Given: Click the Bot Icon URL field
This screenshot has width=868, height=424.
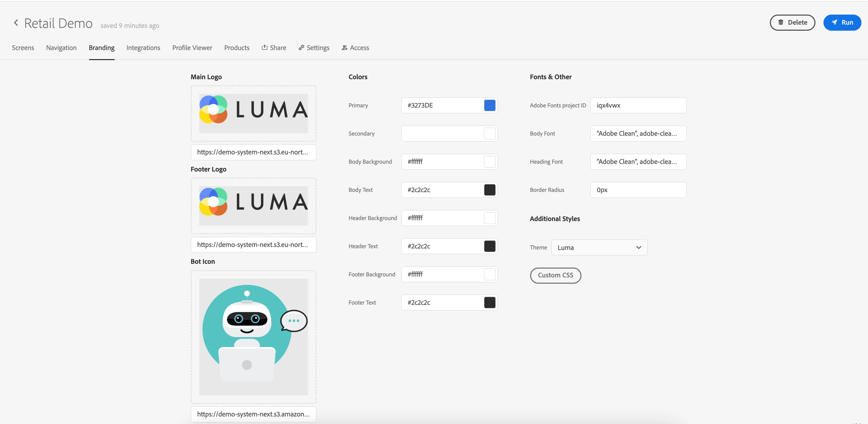Looking at the screenshot, I should click(x=253, y=414).
